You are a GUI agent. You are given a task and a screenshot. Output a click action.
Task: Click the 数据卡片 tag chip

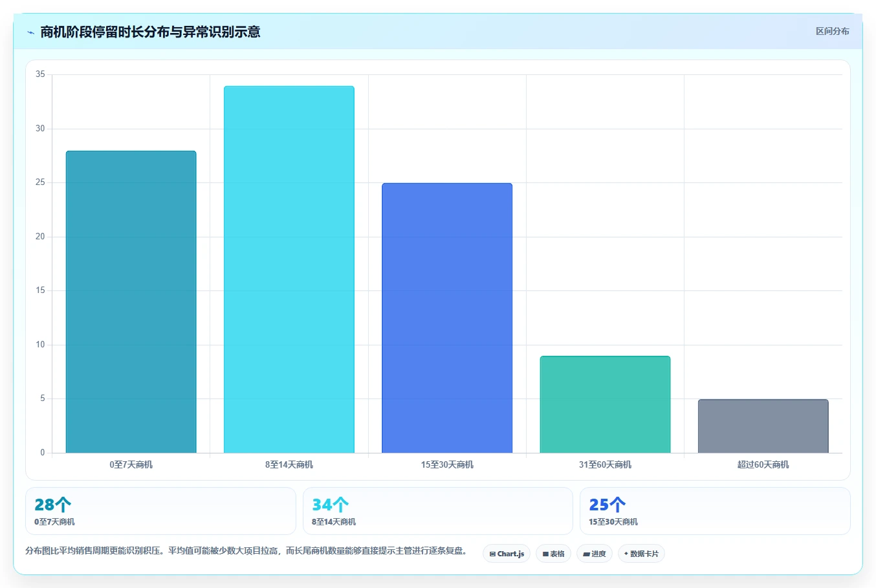point(641,554)
